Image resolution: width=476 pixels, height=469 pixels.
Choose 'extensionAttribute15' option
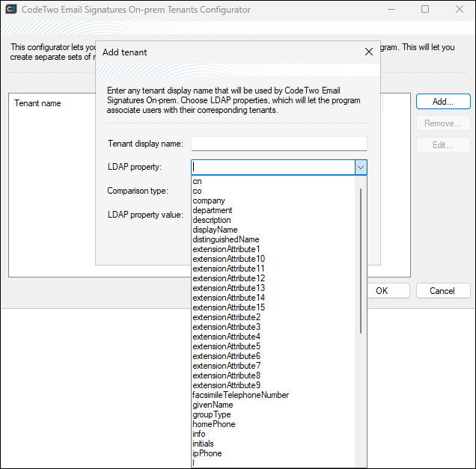click(x=228, y=307)
